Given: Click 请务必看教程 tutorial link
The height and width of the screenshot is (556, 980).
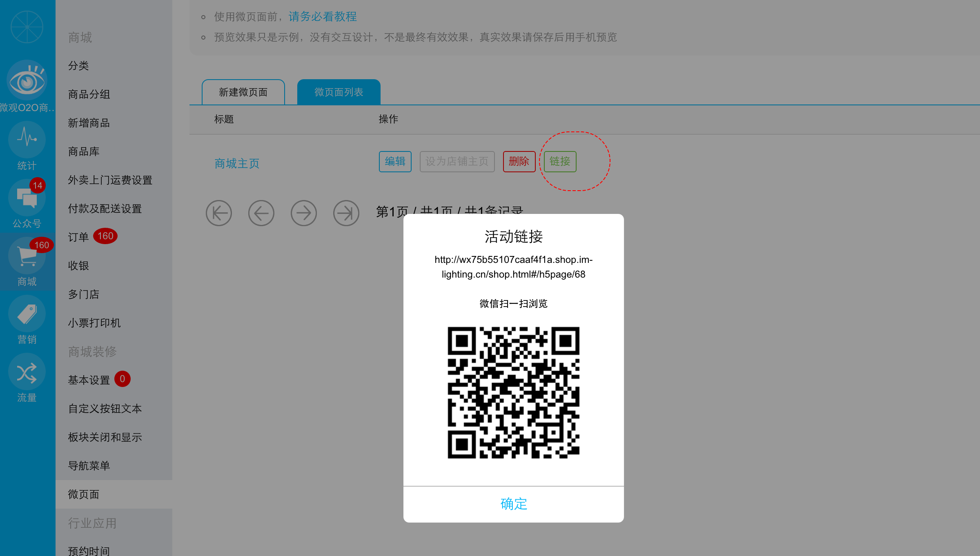Looking at the screenshot, I should tap(323, 16).
